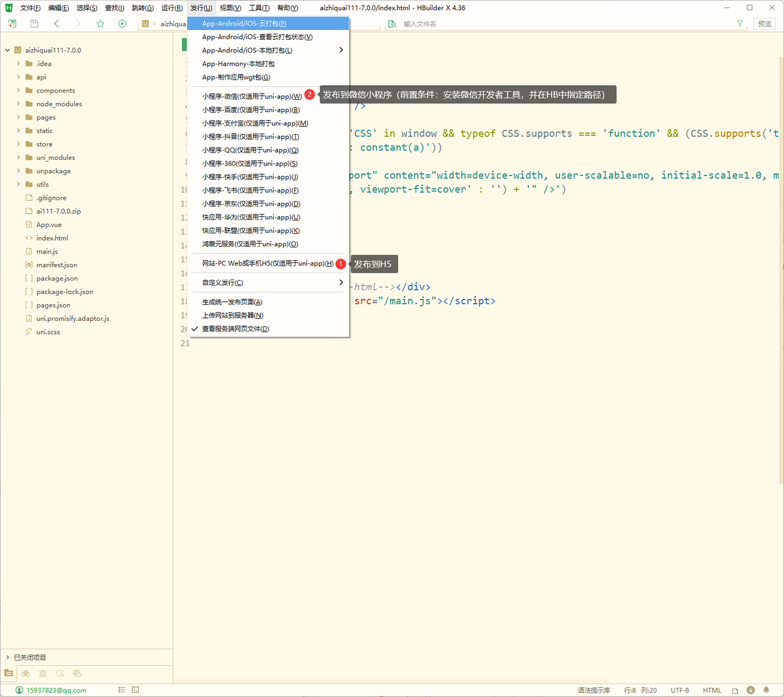Click the 15937823@qq.com account link
The height and width of the screenshot is (697, 784).
[x=56, y=690]
